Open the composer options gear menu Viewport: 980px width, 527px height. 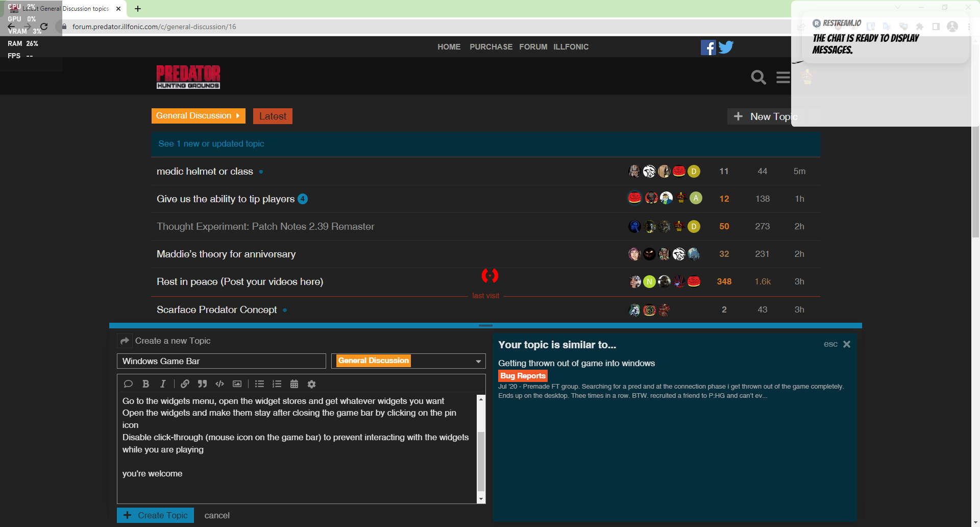[x=311, y=384]
